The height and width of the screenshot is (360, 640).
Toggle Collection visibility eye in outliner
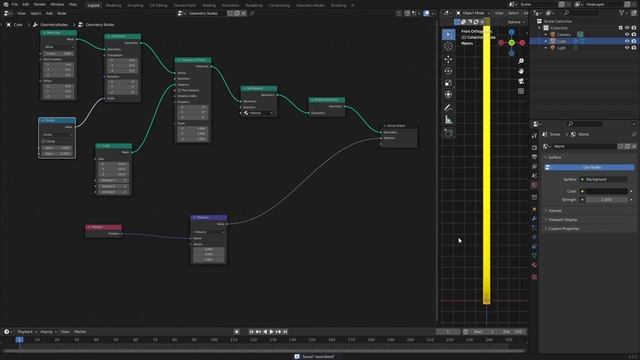627,28
